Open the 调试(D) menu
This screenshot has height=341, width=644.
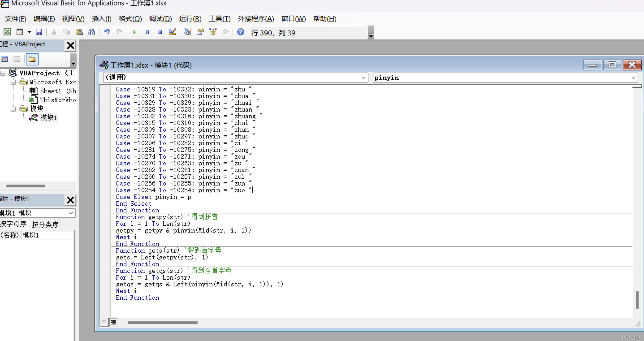click(x=160, y=19)
